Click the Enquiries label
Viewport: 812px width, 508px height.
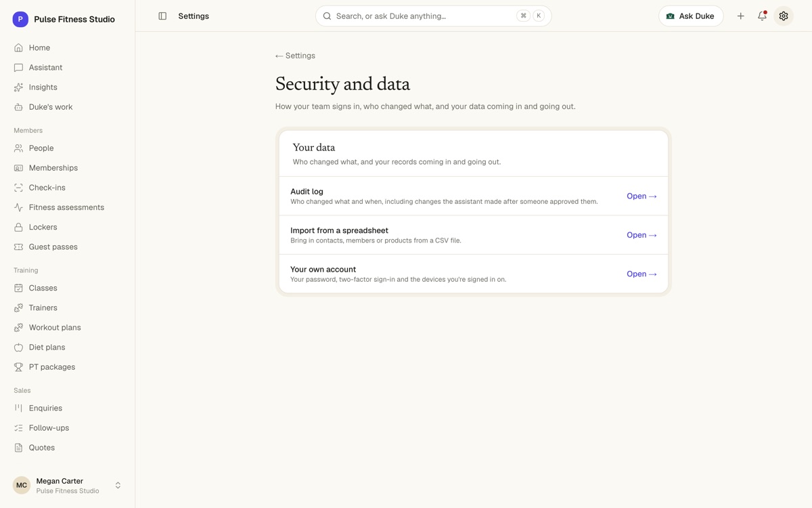45,408
